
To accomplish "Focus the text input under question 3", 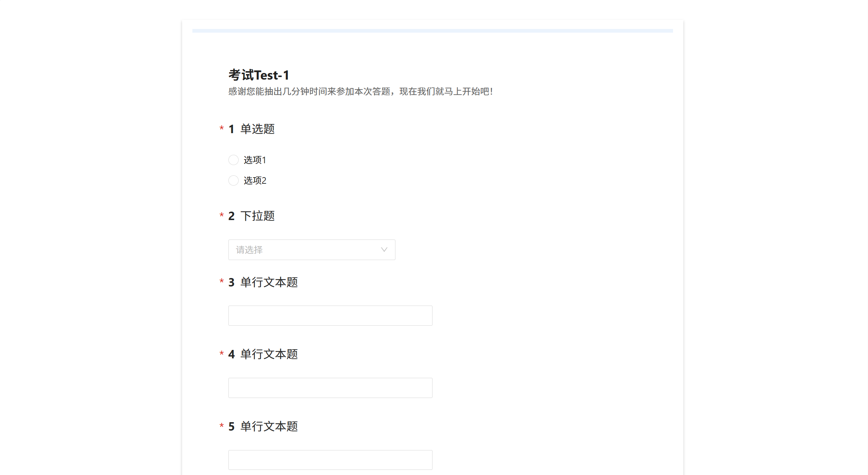I will click(x=330, y=315).
